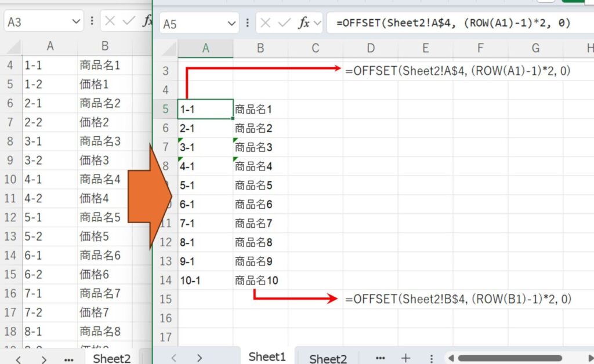The height and width of the screenshot is (364, 594).
Task: Select cell 価格3 in left window
Action: [105, 160]
